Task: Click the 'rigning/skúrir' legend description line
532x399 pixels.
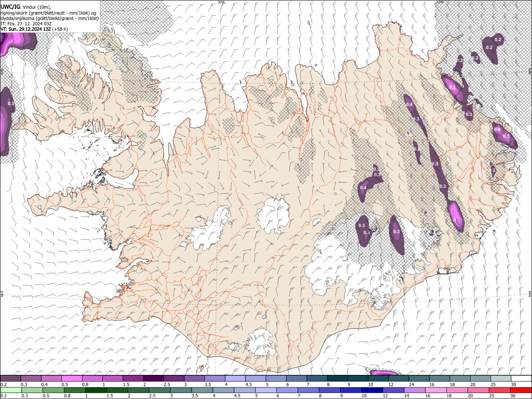Action: click(48, 13)
